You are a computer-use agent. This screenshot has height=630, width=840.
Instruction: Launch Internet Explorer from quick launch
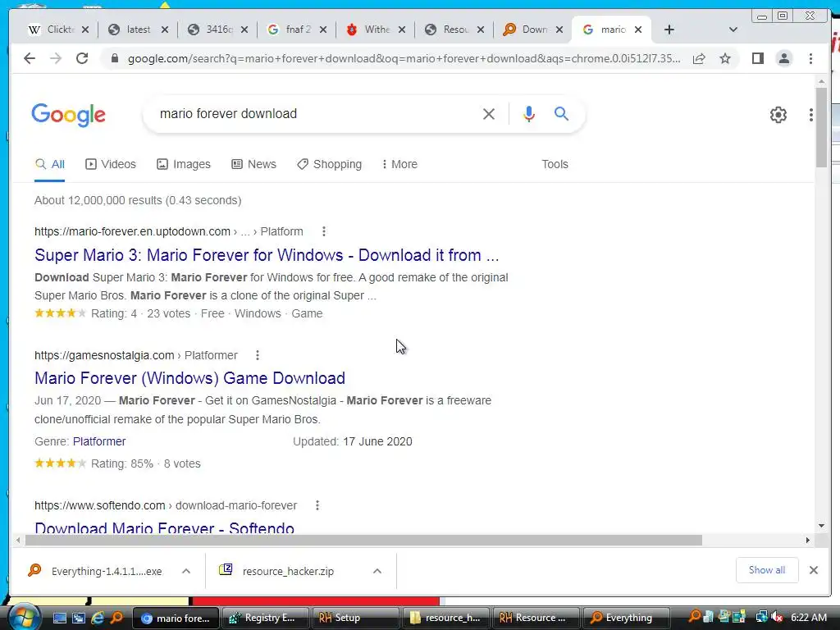(x=98, y=618)
